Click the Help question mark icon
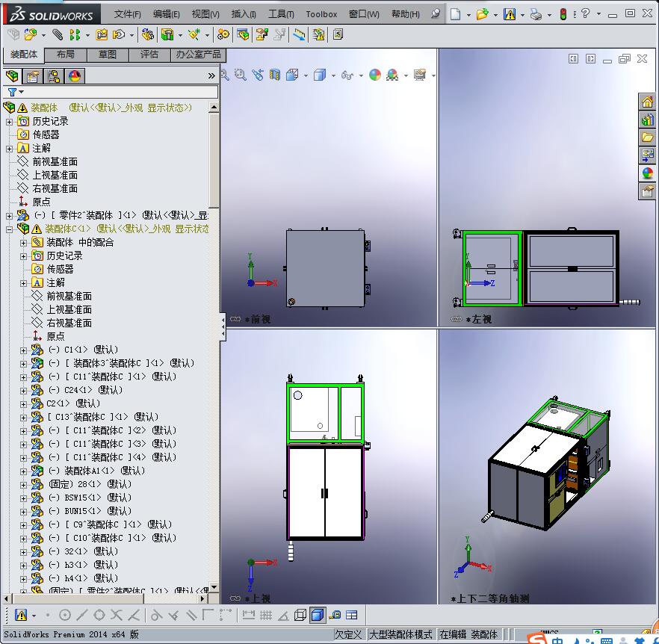 (586, 14)
